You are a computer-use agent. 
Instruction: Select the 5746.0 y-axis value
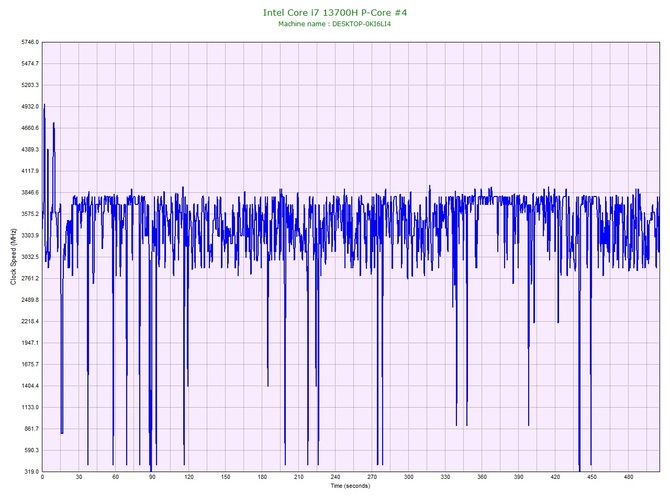point(30,42)
